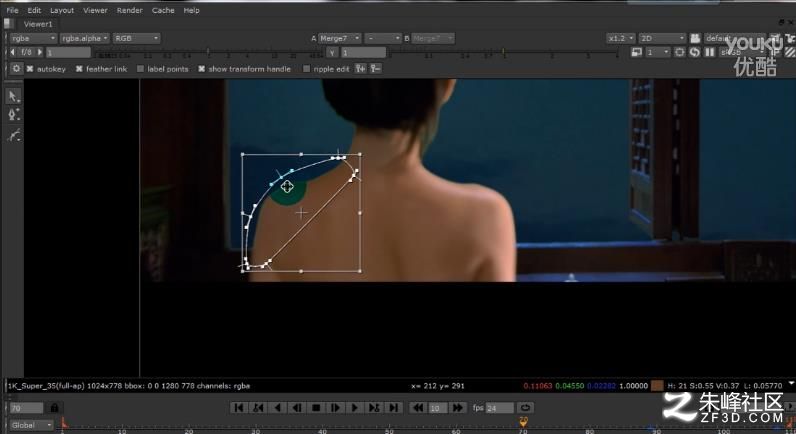Open the RGB display mode dropdown
The height and width of the screenshot is (434, 796).
pyautogui.click(x=137, y=38)
